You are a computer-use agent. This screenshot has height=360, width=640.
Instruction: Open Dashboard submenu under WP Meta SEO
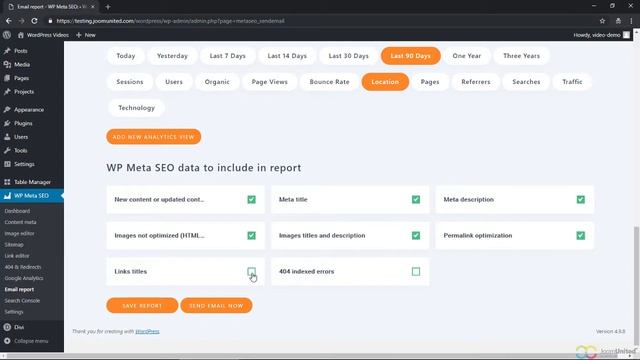[17, 211]
